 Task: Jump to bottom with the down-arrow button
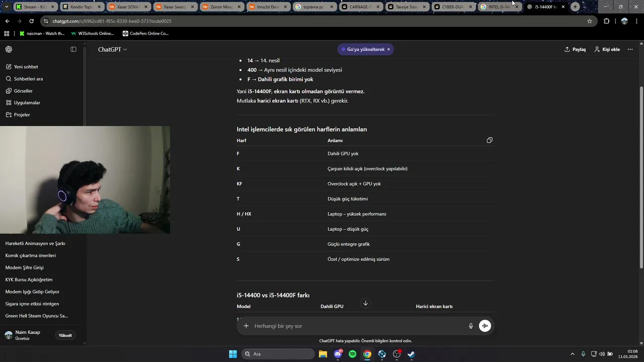point(366,303)
